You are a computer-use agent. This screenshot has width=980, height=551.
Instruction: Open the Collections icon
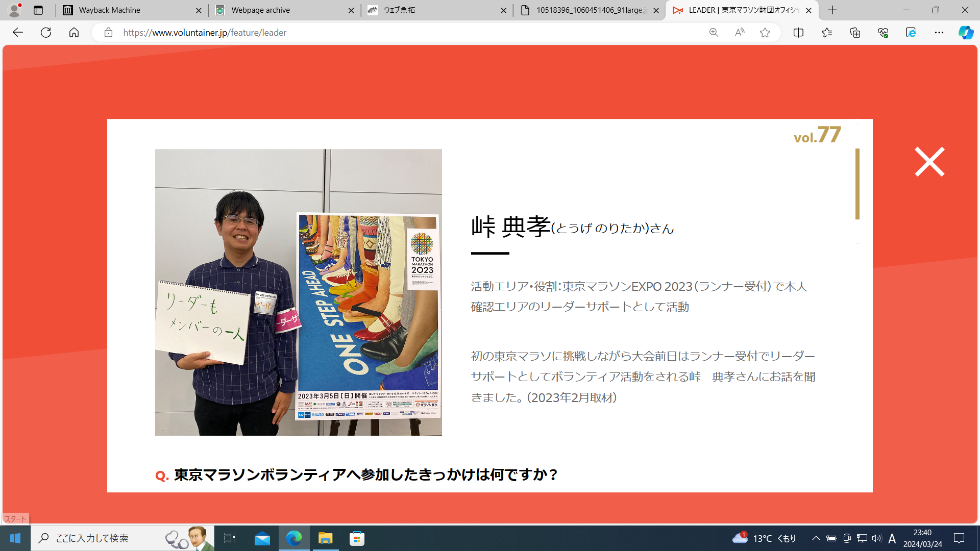point(855,33)
